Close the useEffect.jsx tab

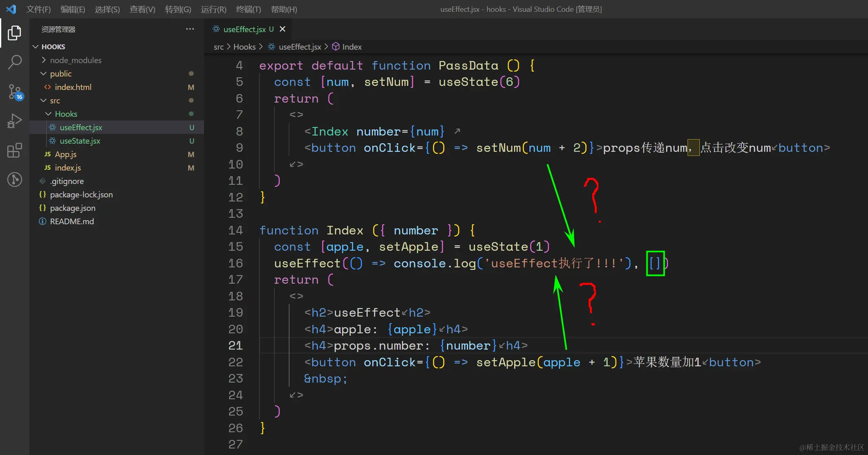click(282, 29)
